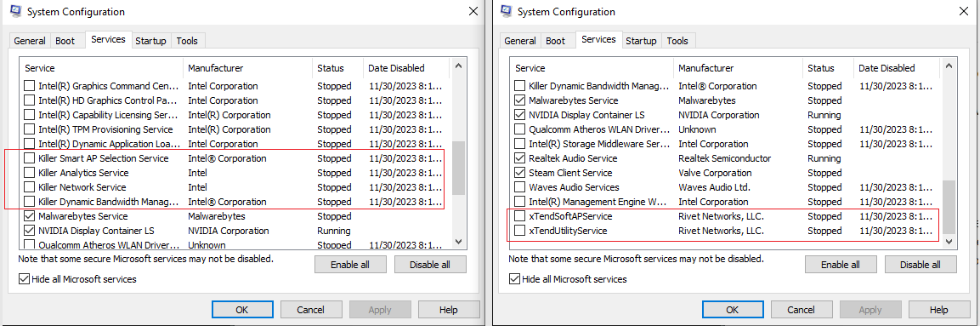Toggle Hide all Microsoft services in right window
Image resolution: width=980 pixels, height=326 pixels.
[514, 279]
